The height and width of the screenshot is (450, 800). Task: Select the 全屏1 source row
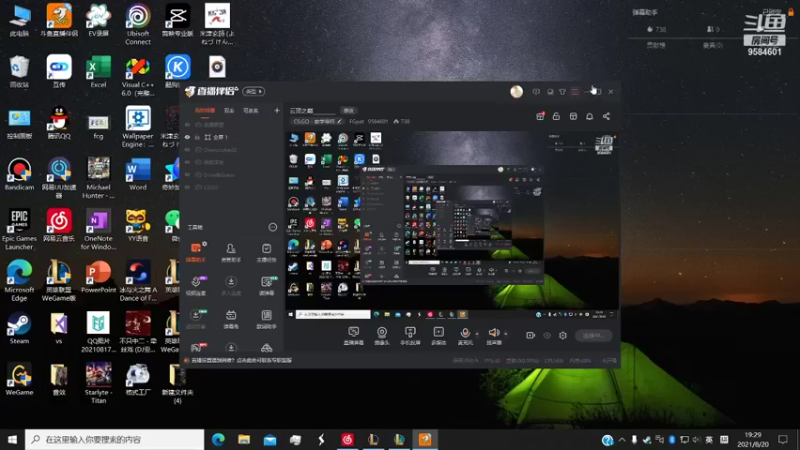232,137
